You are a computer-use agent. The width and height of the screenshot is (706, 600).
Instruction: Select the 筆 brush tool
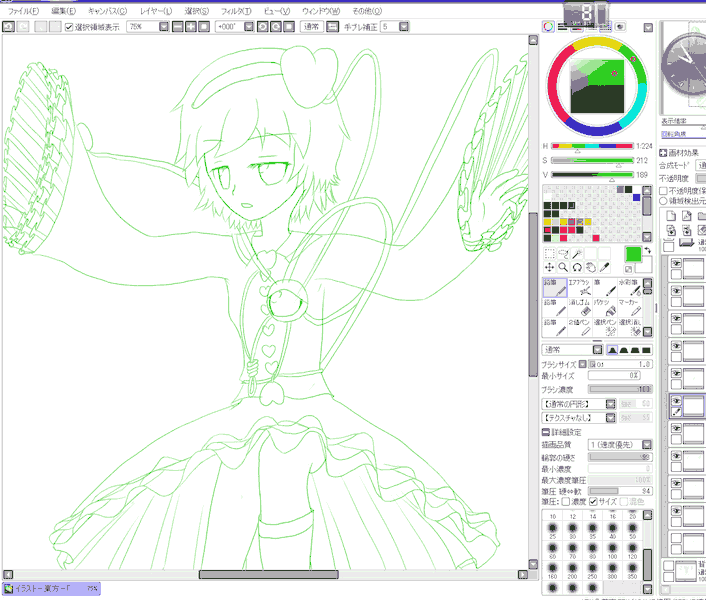click(x=605, y=288)
